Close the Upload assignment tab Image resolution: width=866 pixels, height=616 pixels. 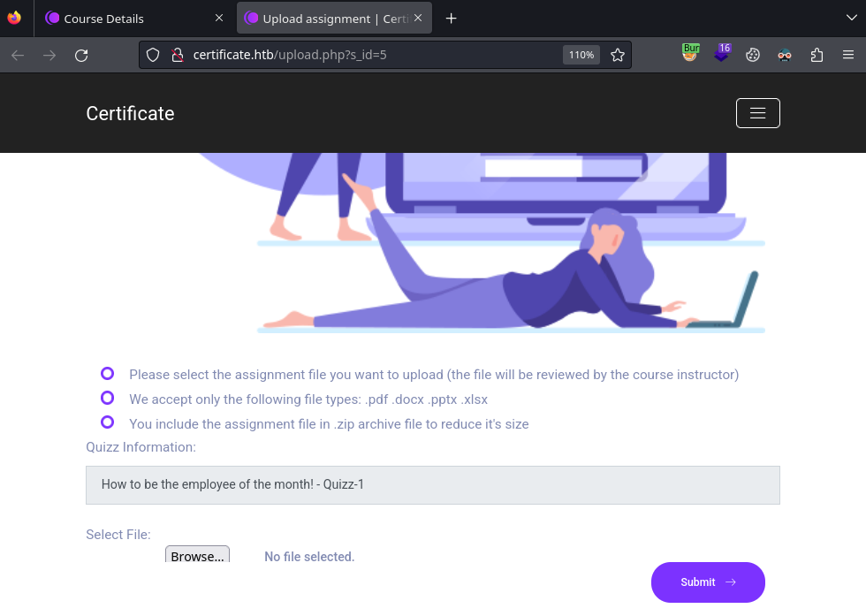pyautogui.click(x=418, y=18)
